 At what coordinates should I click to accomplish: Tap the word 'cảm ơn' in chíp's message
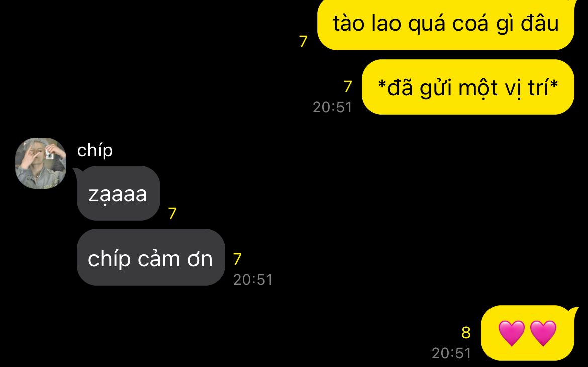175,259
